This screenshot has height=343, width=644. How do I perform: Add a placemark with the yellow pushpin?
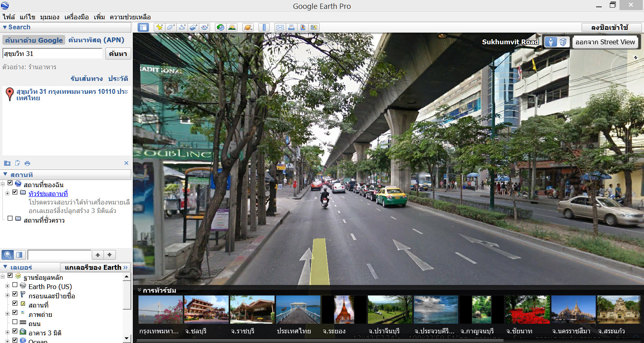(x=159, y=27)
